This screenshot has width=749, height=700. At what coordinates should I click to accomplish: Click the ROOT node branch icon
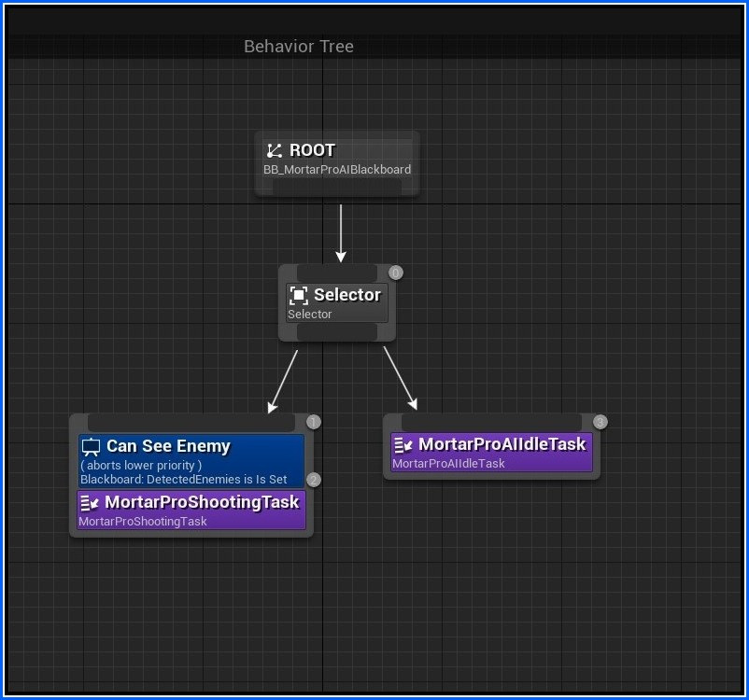tap(274, 151)
